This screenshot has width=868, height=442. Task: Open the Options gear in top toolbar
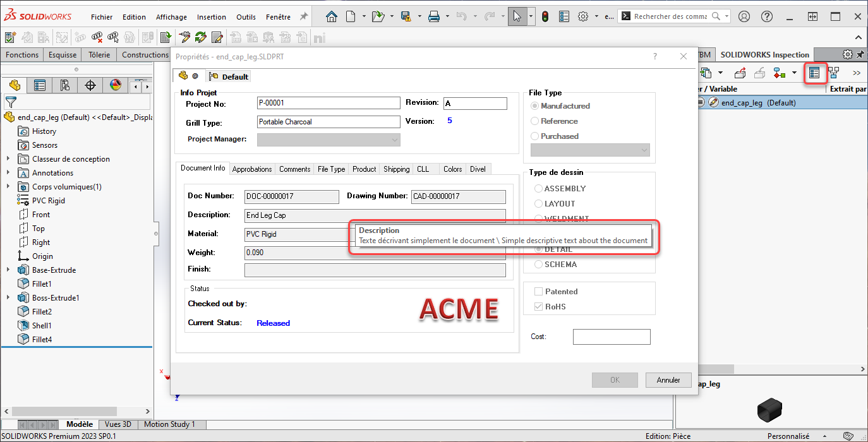[583, 16]
